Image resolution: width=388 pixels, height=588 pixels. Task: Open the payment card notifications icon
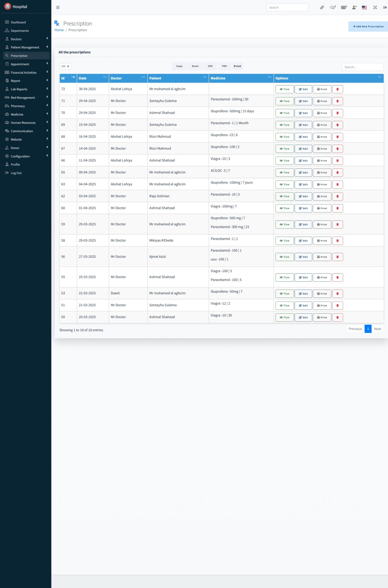(344, 7)
